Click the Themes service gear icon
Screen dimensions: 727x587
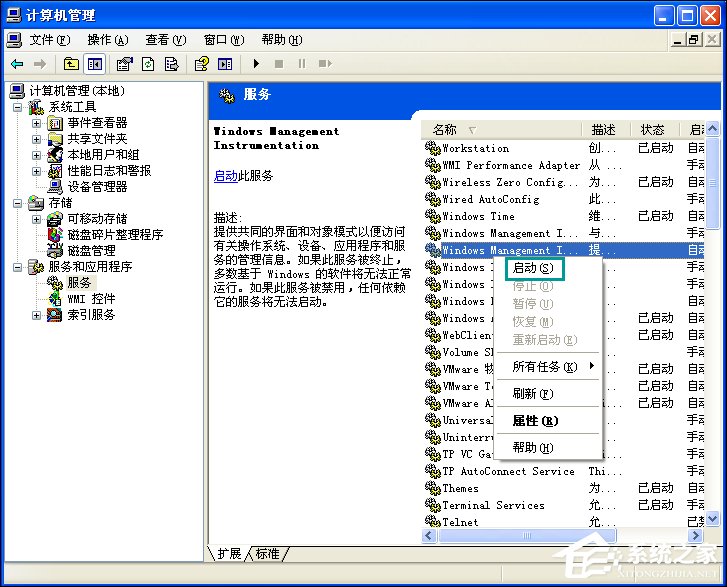432,488
